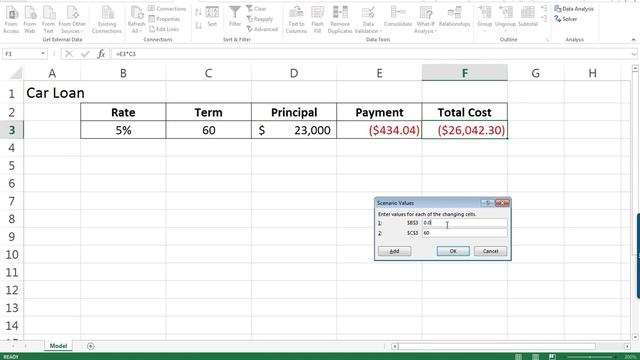This screenshot has width=640, height=360.
Task: Switch to Normal view in status bar
Action: click(518, 357)
